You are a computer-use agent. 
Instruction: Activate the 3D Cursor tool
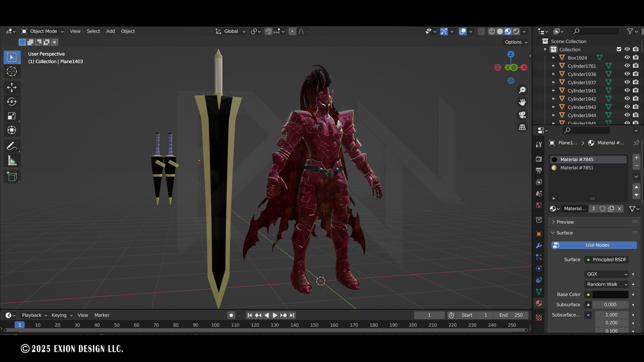[x=12, y=71]
